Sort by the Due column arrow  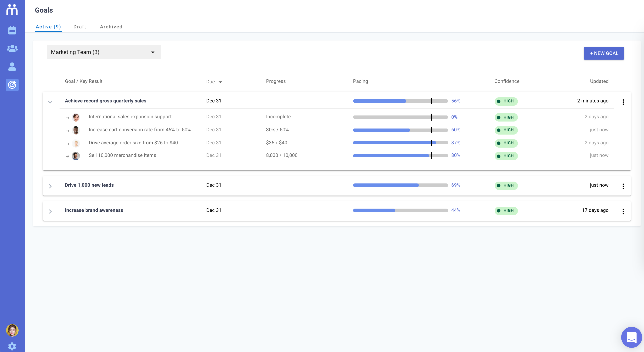(220, 82)
